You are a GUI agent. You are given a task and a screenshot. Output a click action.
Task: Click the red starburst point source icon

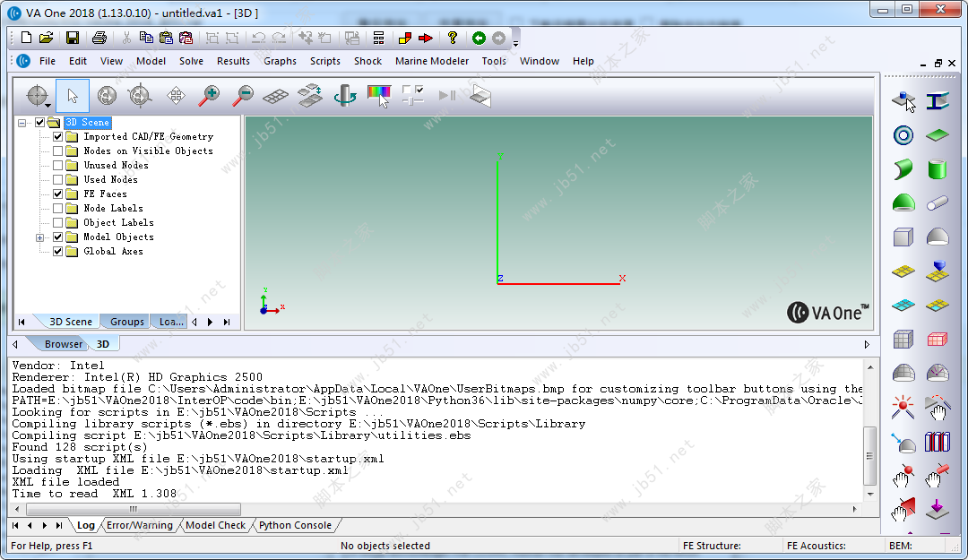[903, 408]
